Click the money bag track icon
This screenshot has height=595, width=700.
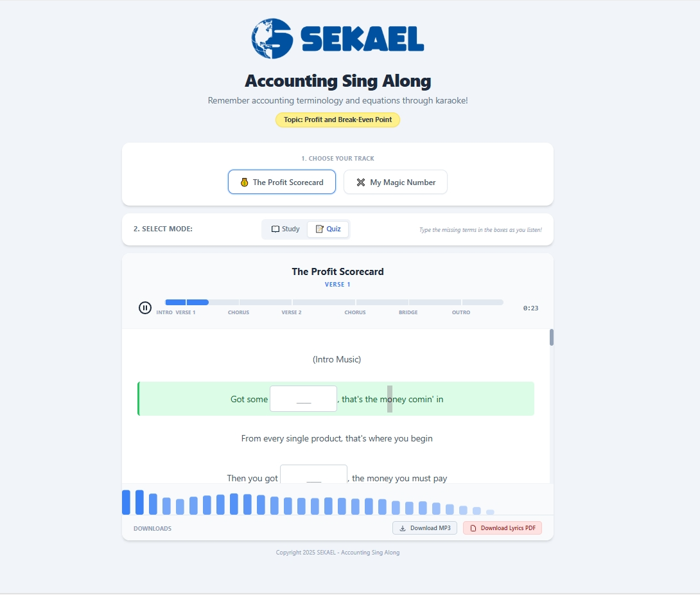coord(244,182)
